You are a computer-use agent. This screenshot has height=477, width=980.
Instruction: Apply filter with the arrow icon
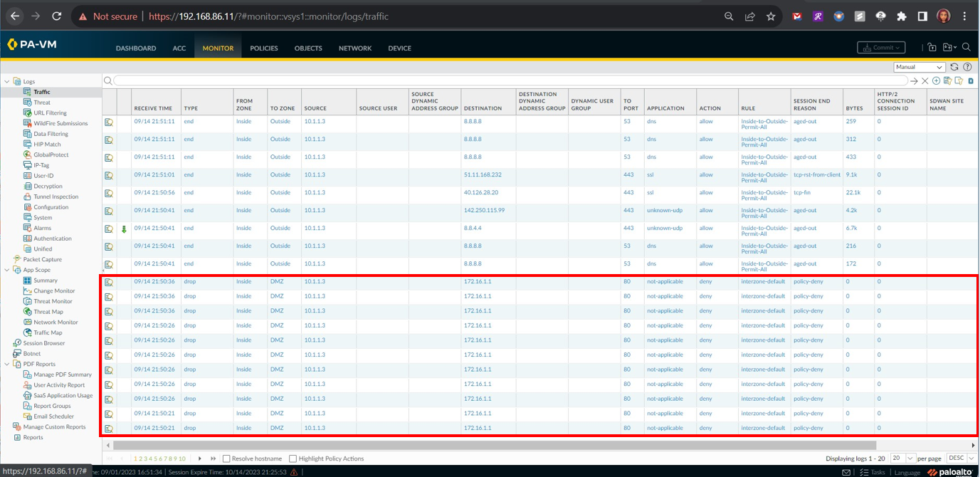pos(915,81)
